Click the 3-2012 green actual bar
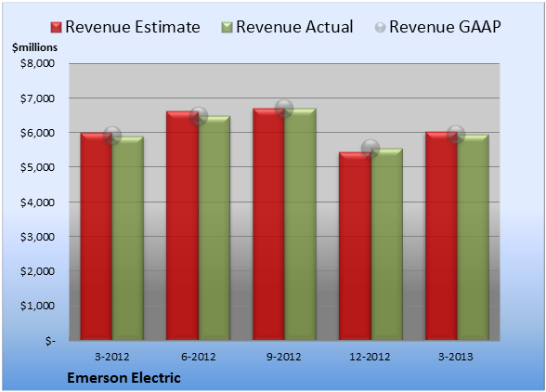The width and height of the screenshot is (546, 392). (127, 238)
